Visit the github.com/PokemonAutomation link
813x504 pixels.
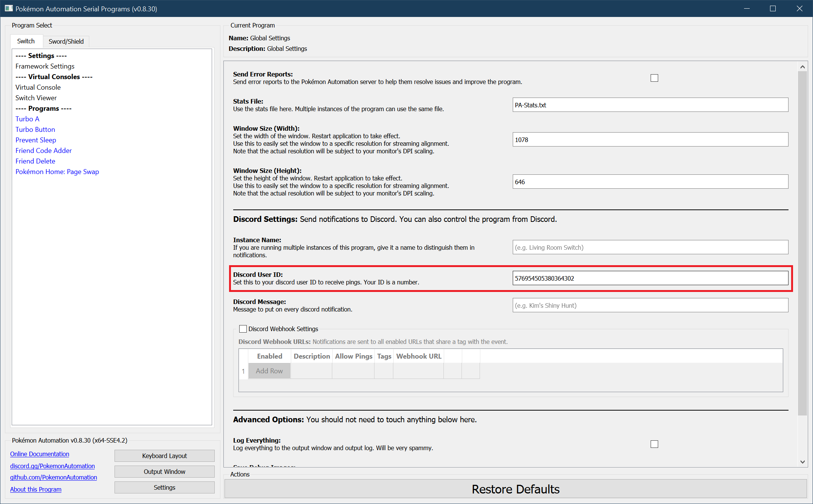click(x=53, y=477)
